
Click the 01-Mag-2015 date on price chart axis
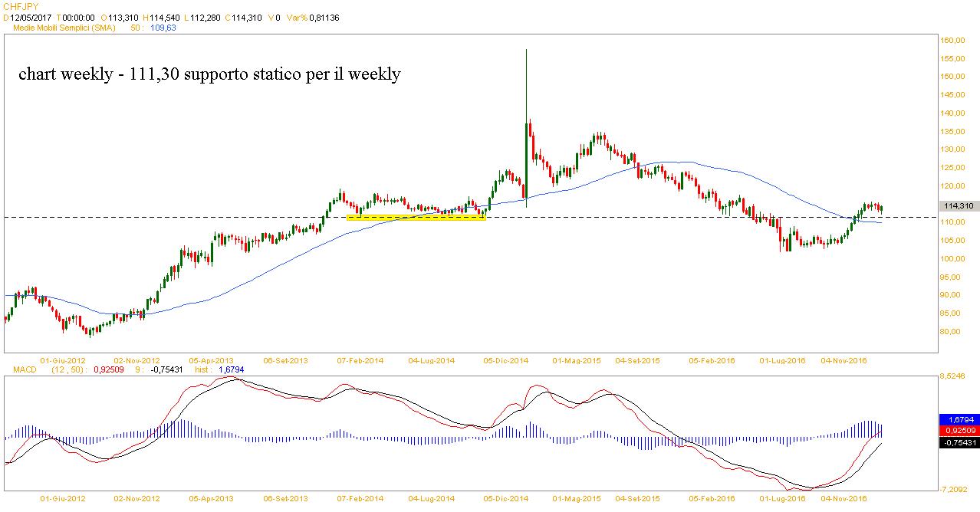point(577,360)
